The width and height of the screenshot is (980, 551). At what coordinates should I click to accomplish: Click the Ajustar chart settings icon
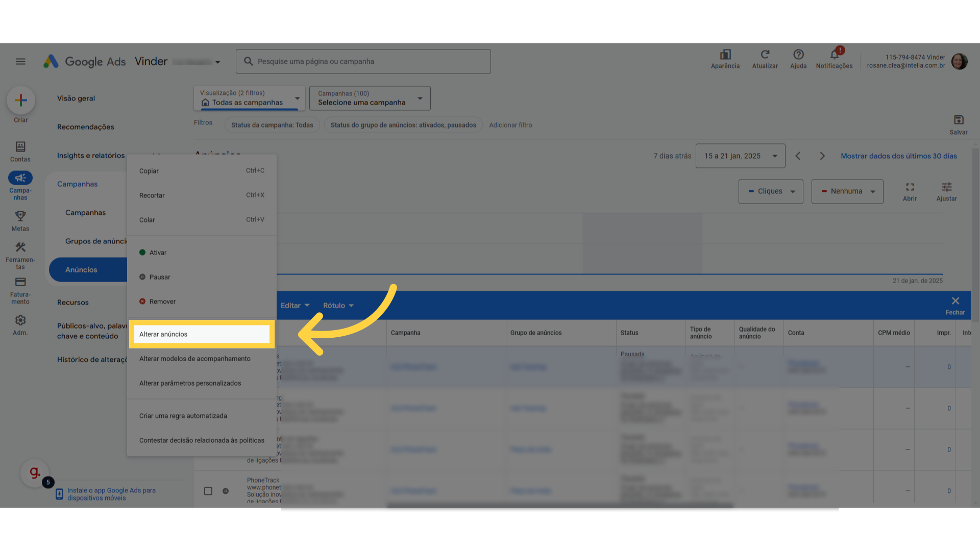click(x=947, y=187)
